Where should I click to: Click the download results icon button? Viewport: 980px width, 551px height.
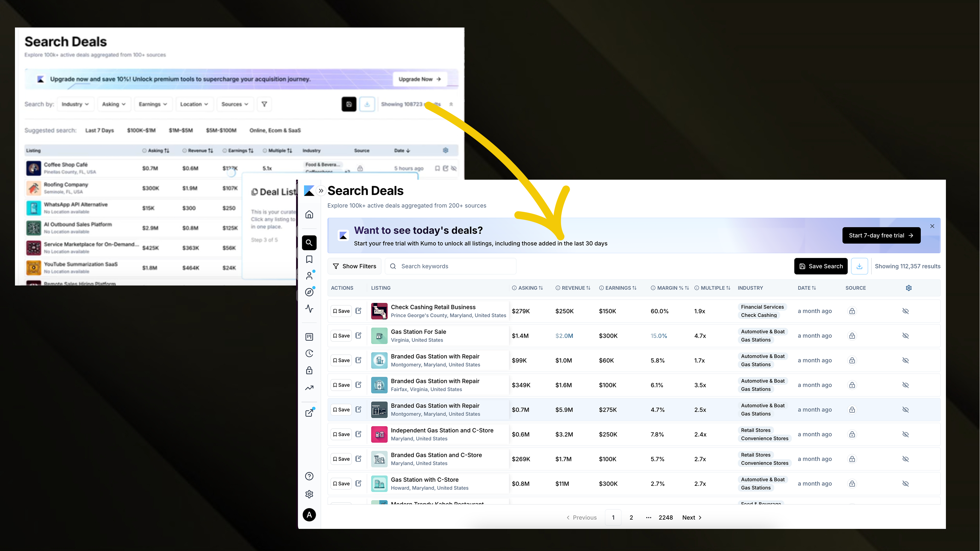point(859,266)
